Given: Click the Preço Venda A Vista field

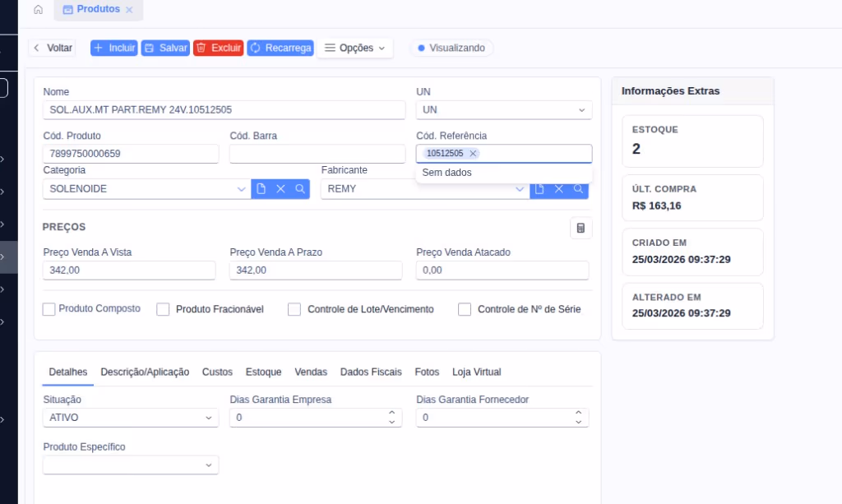Looking at the screenshot, I should click(x=129, y=270).
